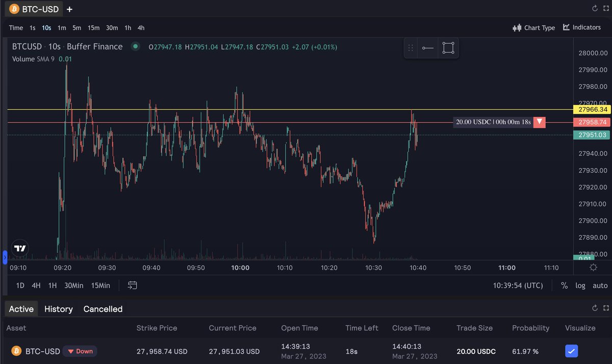The image size is (612, 364).
Task: Toggle the chart settings gear icon
Action: (593, 267)
